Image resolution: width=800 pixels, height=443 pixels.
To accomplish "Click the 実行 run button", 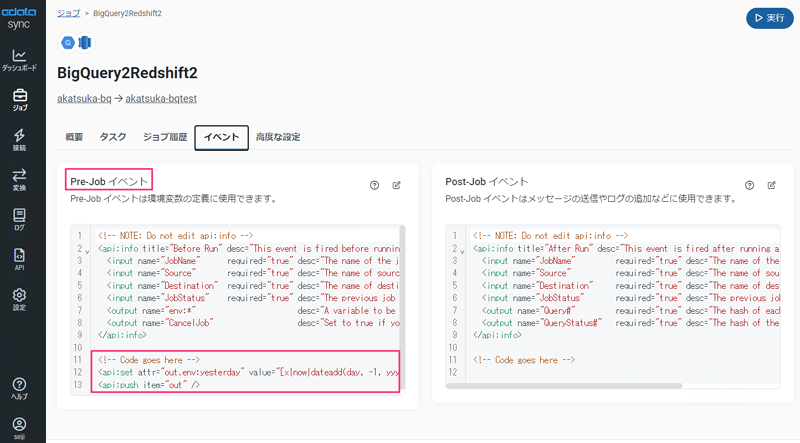I will [x=768, y=18].
